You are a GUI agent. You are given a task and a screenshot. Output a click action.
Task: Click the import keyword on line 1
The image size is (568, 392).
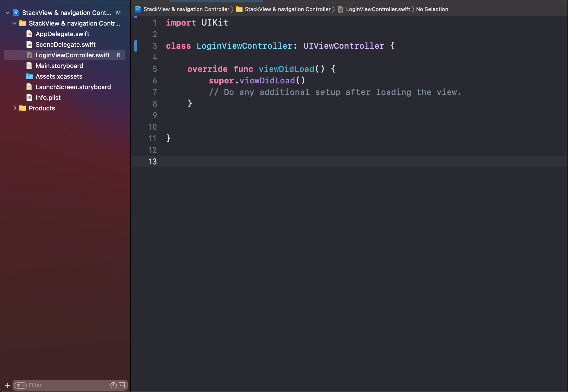click(x=181, y=23)
